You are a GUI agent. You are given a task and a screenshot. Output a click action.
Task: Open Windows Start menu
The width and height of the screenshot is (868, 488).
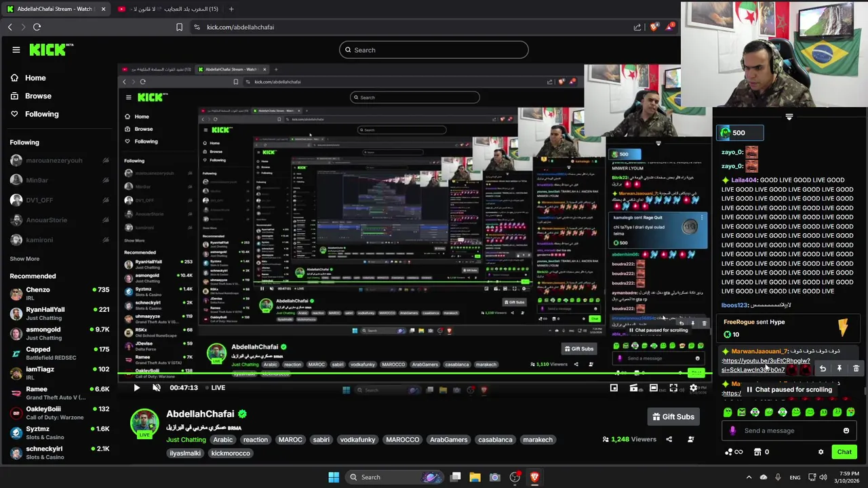point(334,477)
